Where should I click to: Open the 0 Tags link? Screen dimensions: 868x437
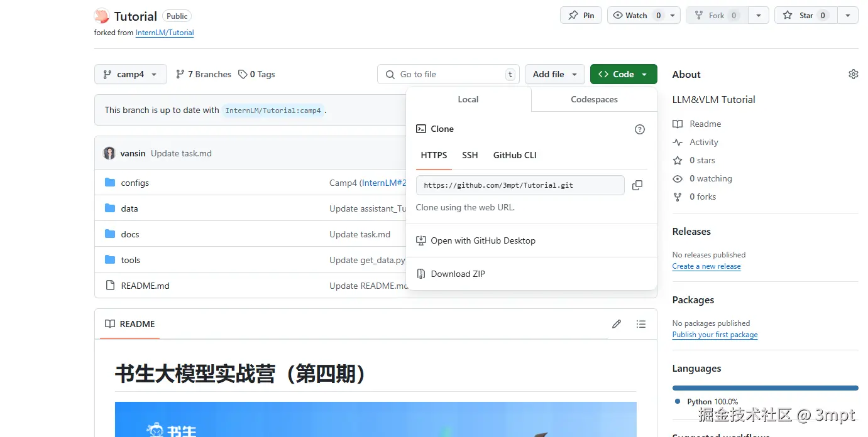256,74
